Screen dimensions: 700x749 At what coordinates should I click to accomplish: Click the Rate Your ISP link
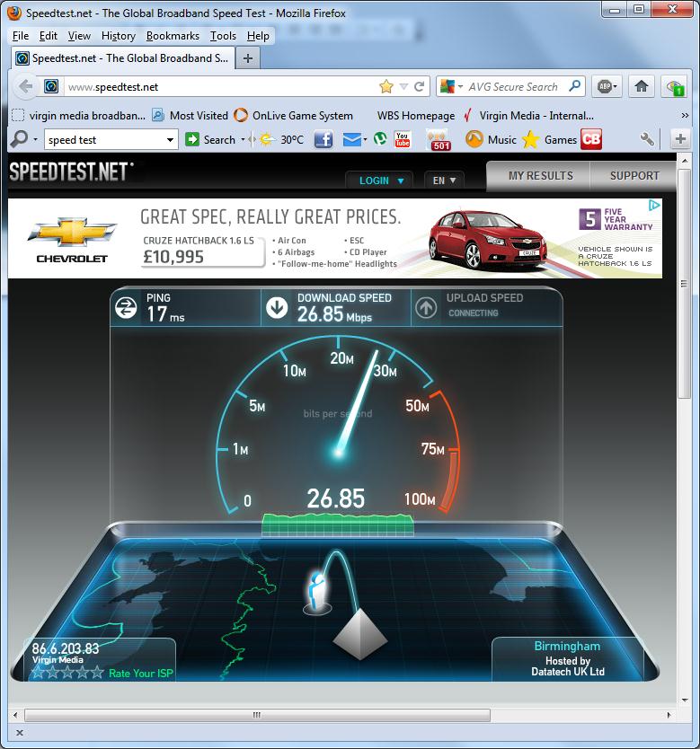point(140,673)
